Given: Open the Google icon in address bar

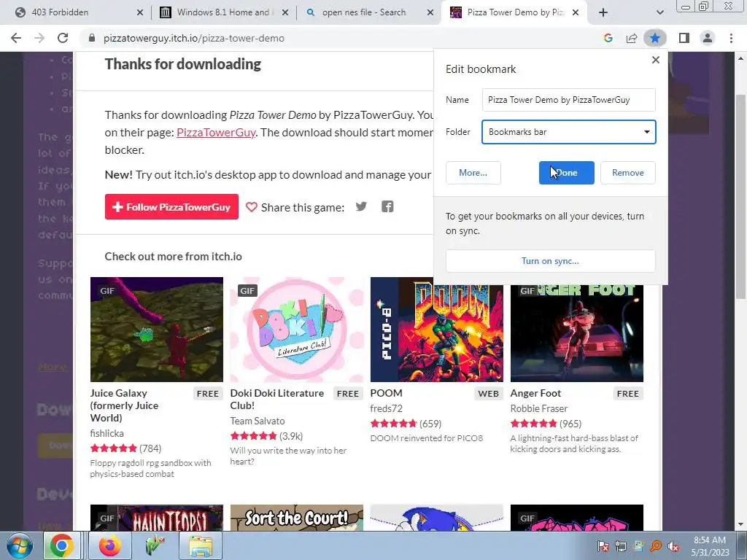Looking at the screenshot, I should (x=608, y=38).
